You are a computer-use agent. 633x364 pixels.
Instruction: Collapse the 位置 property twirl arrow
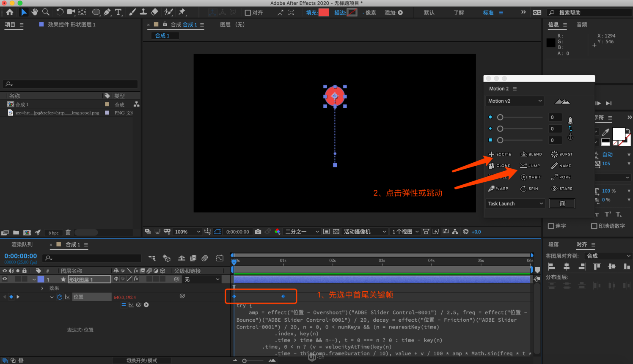52,297
